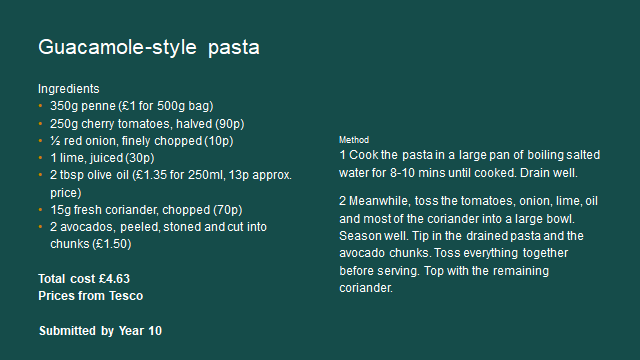Click the orange bullet beside 1 lime
The height and width of the screenshot is (360, 640).
pos(40,158)
